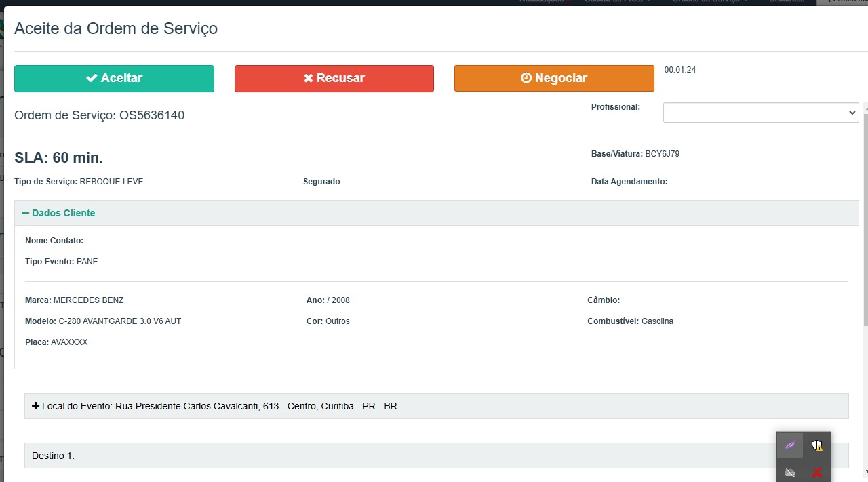Screen dimensions: 868x482
Task: Select the SLA: 60 min. text
Action: pos(58,158)
